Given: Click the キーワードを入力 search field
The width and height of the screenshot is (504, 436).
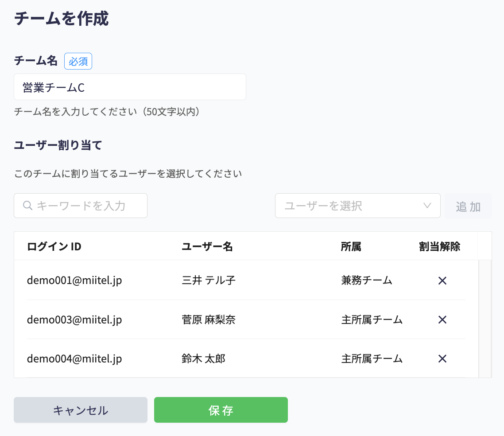Looking at the screenshot, I should coord(80,206).
